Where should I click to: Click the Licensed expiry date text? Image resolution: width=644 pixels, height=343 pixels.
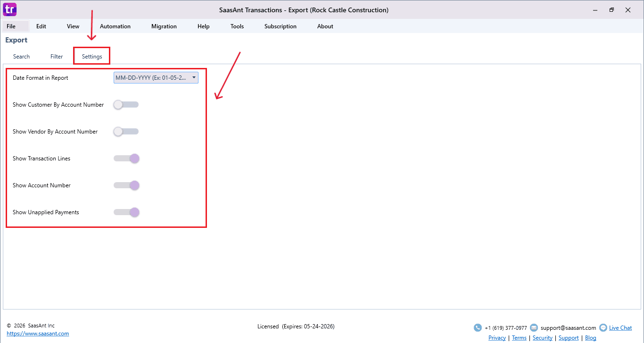[x=296, y=326]
